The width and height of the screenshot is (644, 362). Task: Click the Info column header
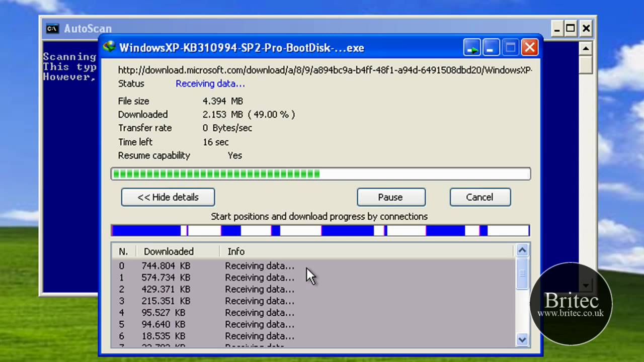point(367,251)
